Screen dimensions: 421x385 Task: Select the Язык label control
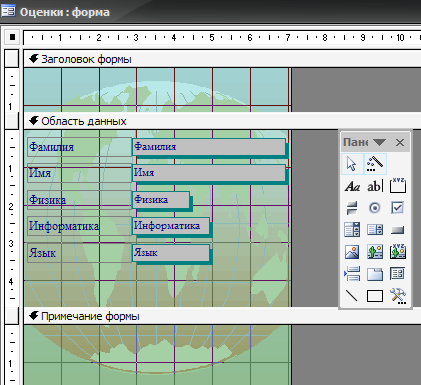coord(79,253)
